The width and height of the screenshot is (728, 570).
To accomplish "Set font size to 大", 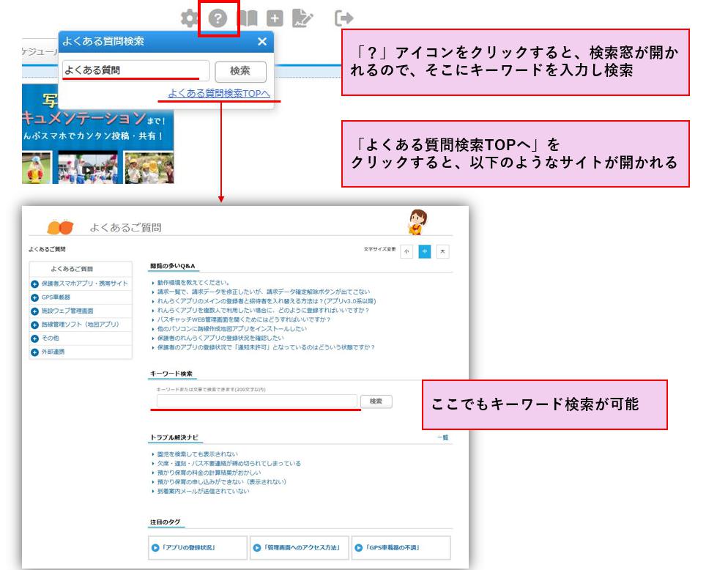I will 442,251.
